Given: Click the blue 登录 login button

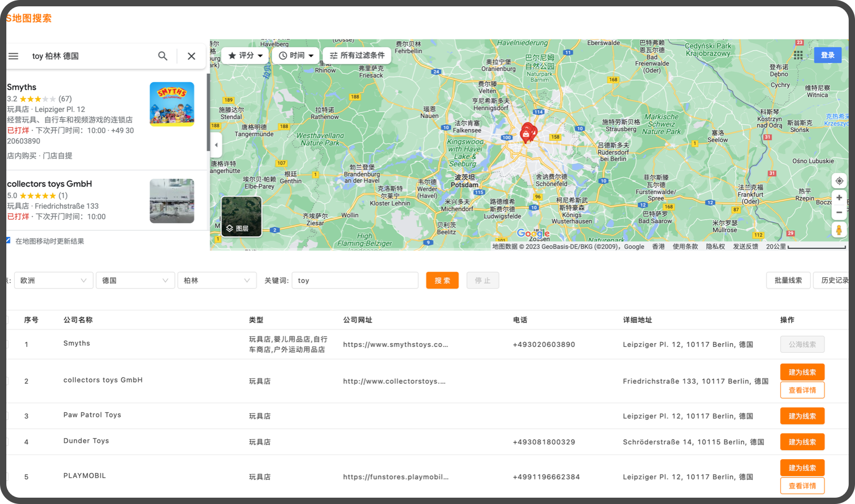Looking at the screenshot, I should tap(828, 55).
